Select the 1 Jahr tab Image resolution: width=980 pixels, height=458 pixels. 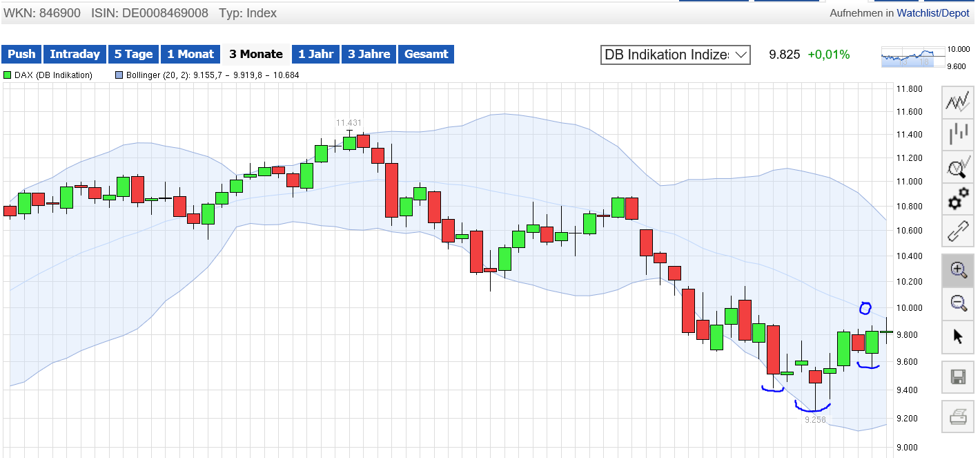tap(316, 54)
